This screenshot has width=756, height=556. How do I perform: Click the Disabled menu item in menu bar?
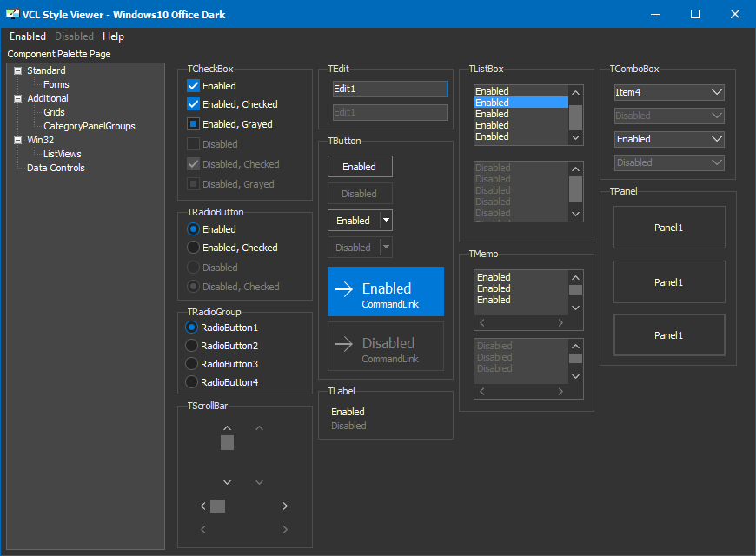point(74,36)
